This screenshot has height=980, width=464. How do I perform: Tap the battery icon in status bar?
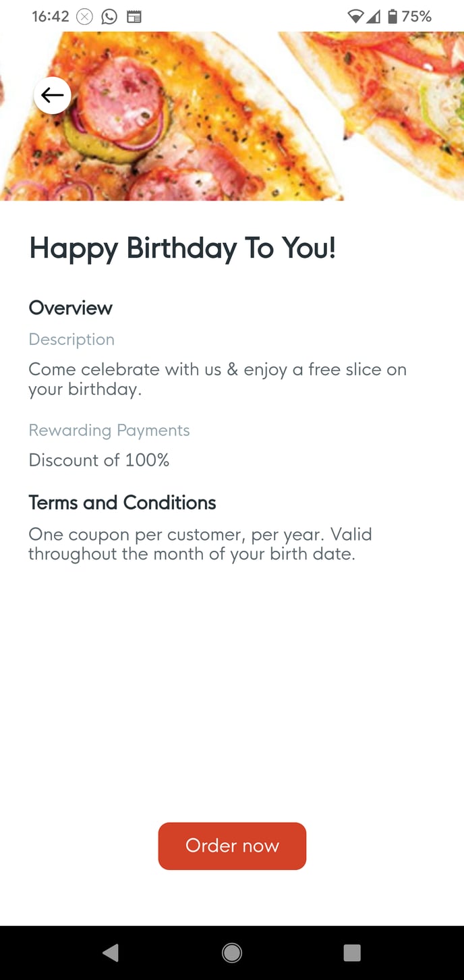tap(392, 17)
